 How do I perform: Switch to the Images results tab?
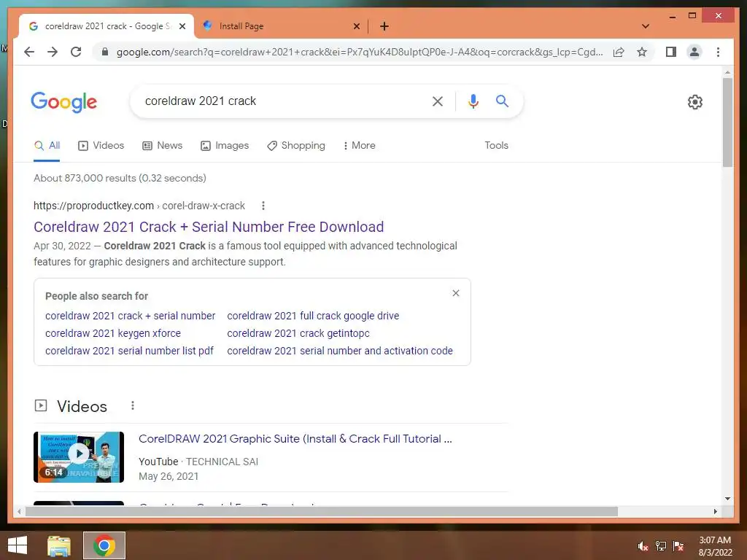tap(225, 145)
